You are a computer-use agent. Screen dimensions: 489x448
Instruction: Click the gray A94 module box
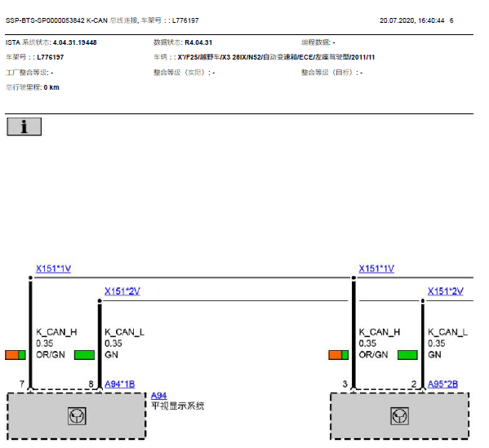coord(77,416)
